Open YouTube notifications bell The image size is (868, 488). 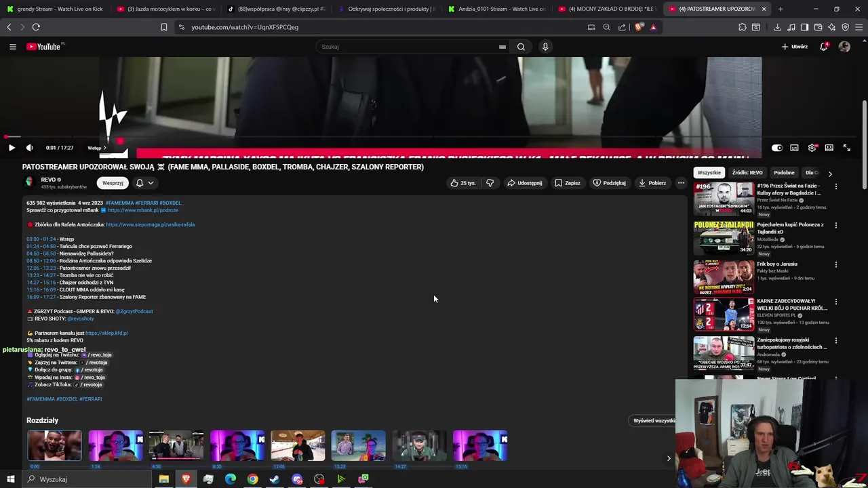[x=823, y=47]
